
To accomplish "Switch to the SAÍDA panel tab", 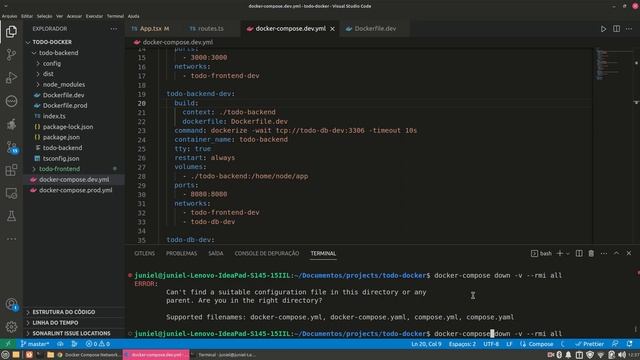I will click(x=216, y=253).
